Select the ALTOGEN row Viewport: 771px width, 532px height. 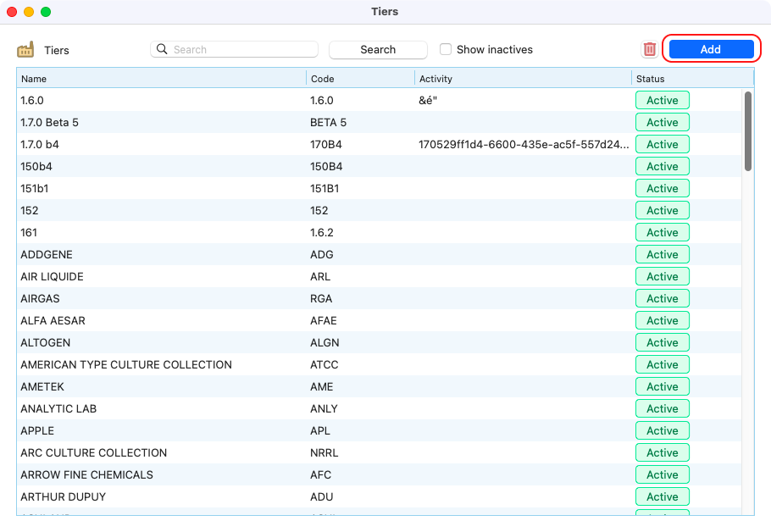[x=379, y=343]
